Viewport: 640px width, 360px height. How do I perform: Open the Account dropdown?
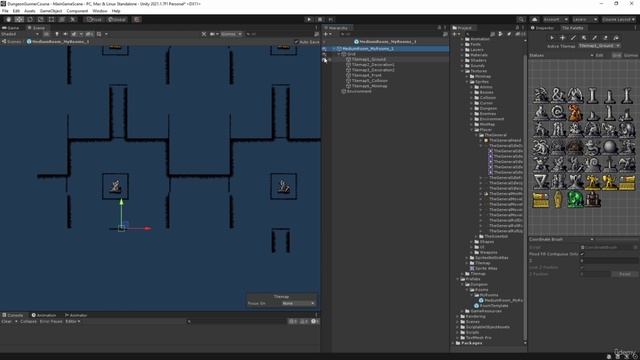[x=555, y=20]
